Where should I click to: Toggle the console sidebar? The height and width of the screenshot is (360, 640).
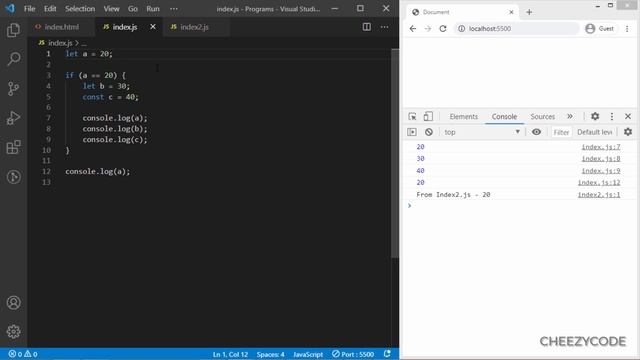(412, 132)
